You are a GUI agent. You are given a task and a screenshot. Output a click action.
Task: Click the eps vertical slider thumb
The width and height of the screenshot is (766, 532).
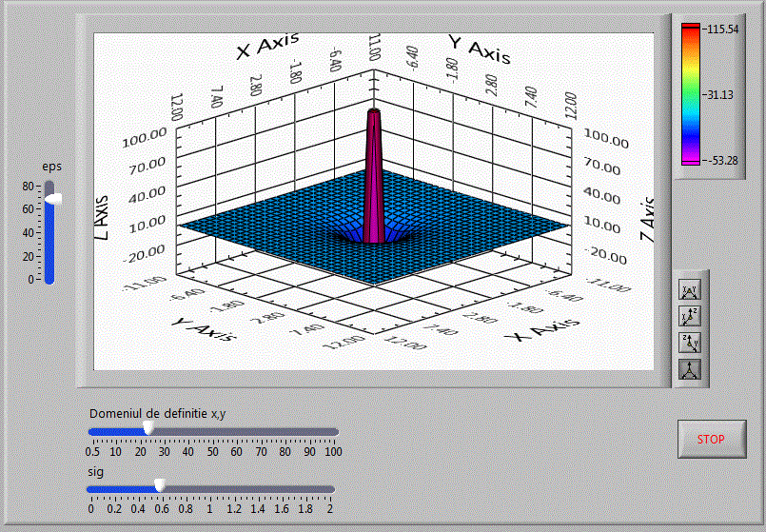tap(52, 199)
